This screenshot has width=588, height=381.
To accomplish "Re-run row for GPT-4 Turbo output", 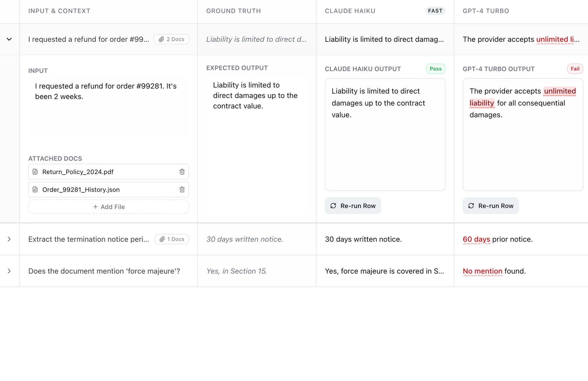I will [x=491, y=206].
